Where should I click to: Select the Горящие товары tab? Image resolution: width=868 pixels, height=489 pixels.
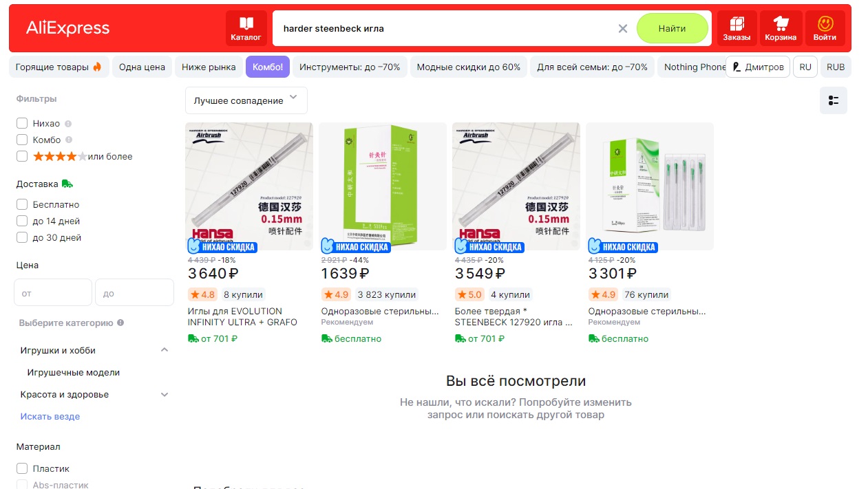coord(59,67)
